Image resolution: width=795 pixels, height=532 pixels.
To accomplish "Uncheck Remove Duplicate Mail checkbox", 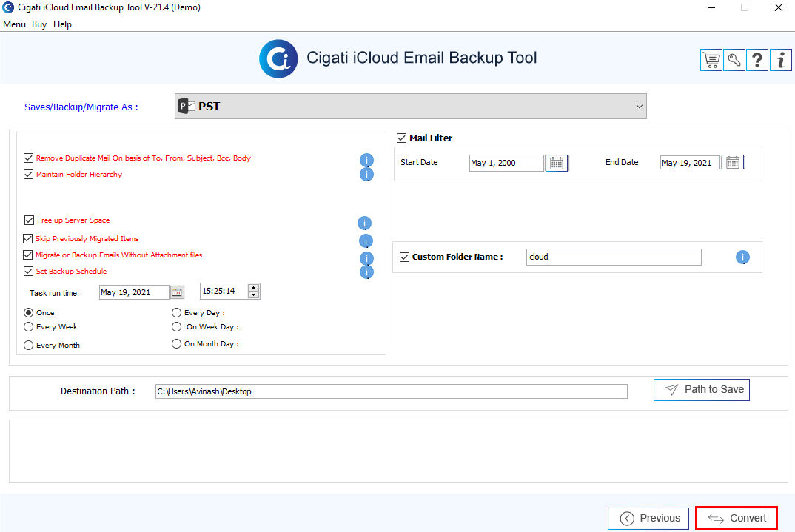I will [28, 158].
